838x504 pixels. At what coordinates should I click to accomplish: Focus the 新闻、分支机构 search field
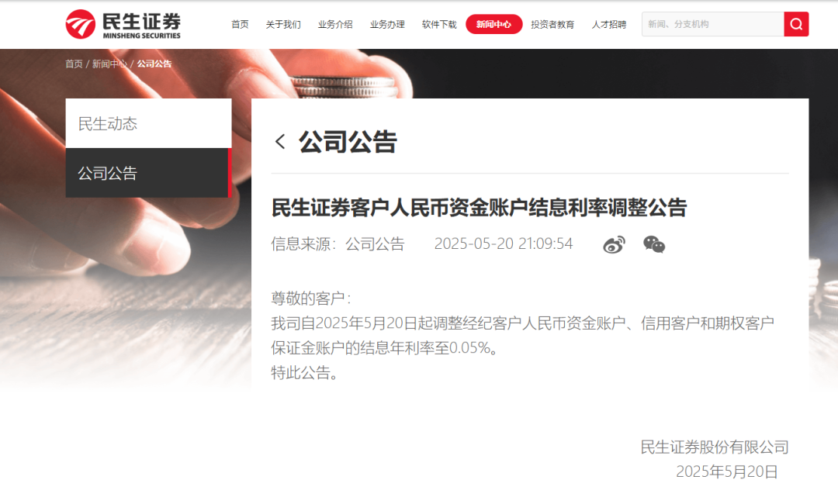(x=712, y=24)
